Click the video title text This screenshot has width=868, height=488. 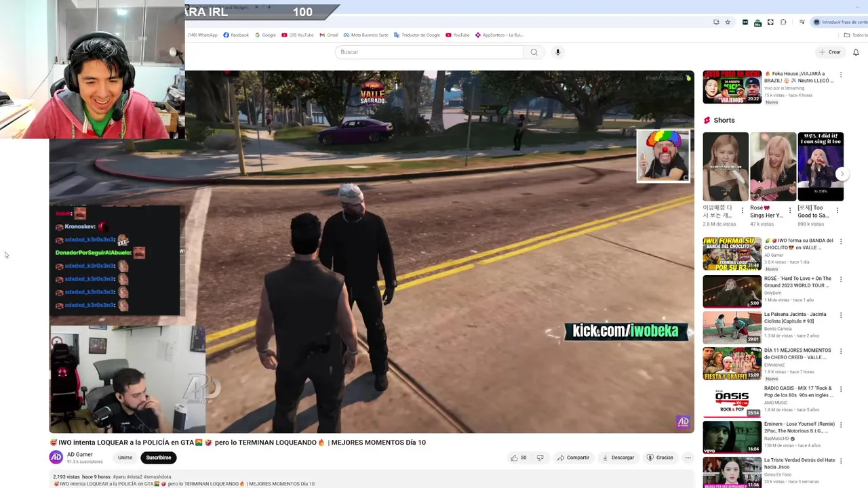point(238,443)
